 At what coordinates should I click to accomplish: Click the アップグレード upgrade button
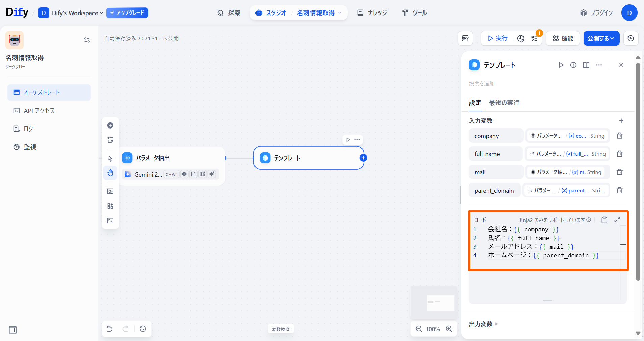coord(127,13)
